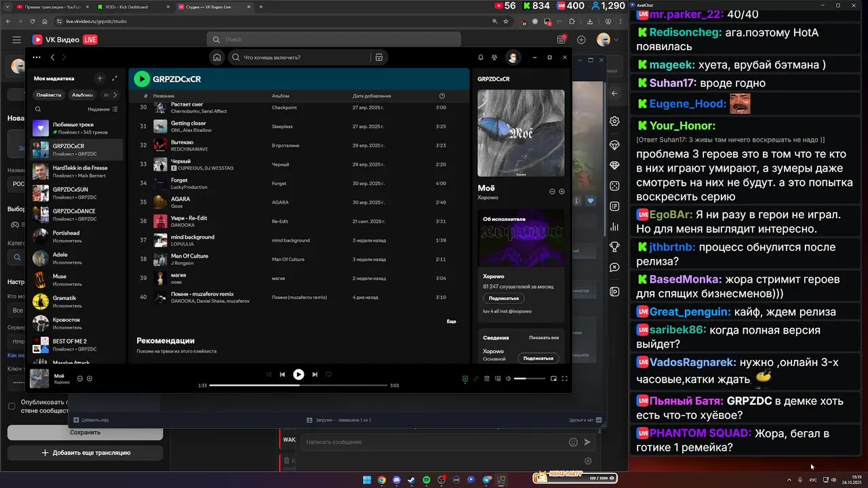Skip to next track
Viewport: 868px width, 488px height.
(315, 374)
